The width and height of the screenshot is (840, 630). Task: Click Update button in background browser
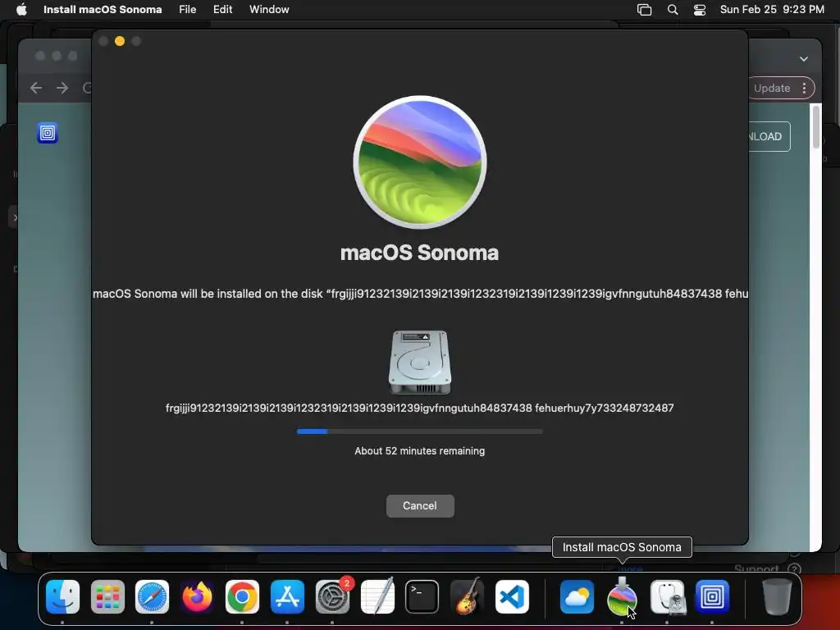pyautogui.click(x=771, y=88)
